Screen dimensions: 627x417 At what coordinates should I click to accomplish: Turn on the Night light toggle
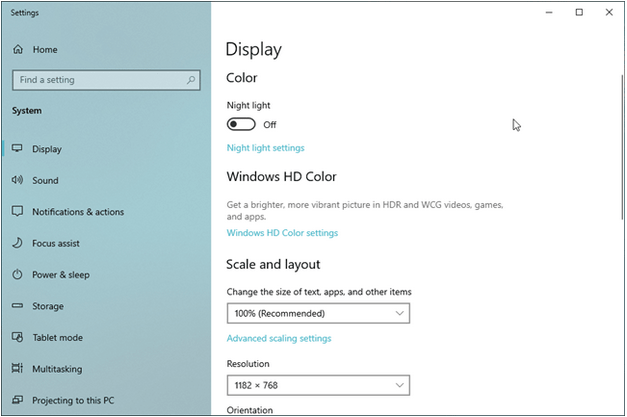click(x=241, y=124)
